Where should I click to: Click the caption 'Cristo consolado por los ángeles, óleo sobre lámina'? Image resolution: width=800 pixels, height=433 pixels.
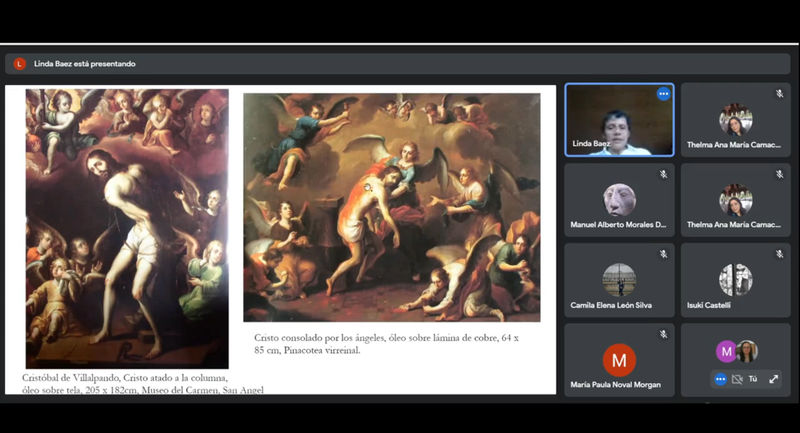pos(386,338)
